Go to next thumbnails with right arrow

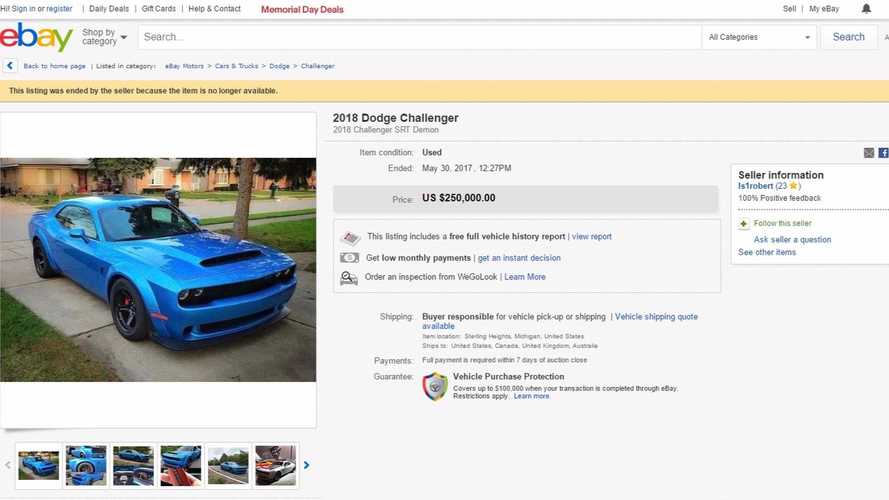[x=307, y=465]
